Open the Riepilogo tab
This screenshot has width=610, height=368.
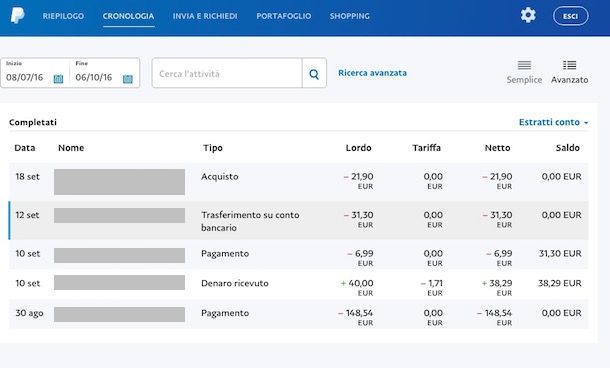[63, 16]
